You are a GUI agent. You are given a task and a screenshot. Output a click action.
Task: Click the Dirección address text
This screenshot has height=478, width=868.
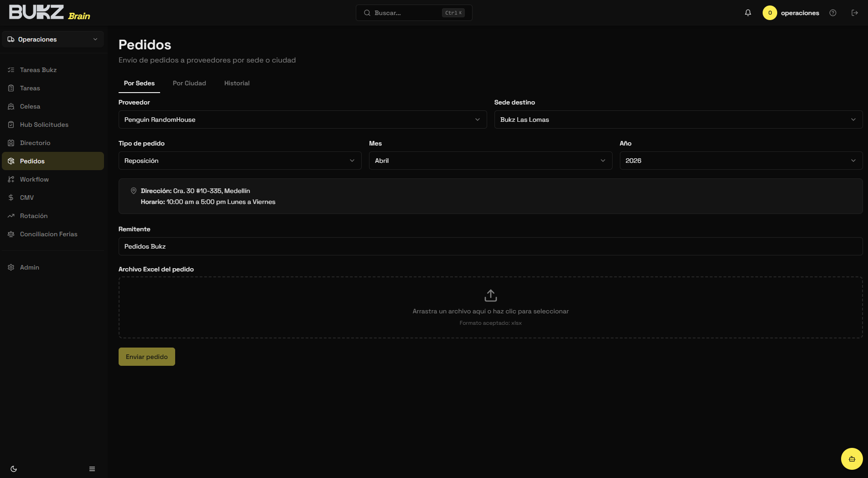point(195,191)
